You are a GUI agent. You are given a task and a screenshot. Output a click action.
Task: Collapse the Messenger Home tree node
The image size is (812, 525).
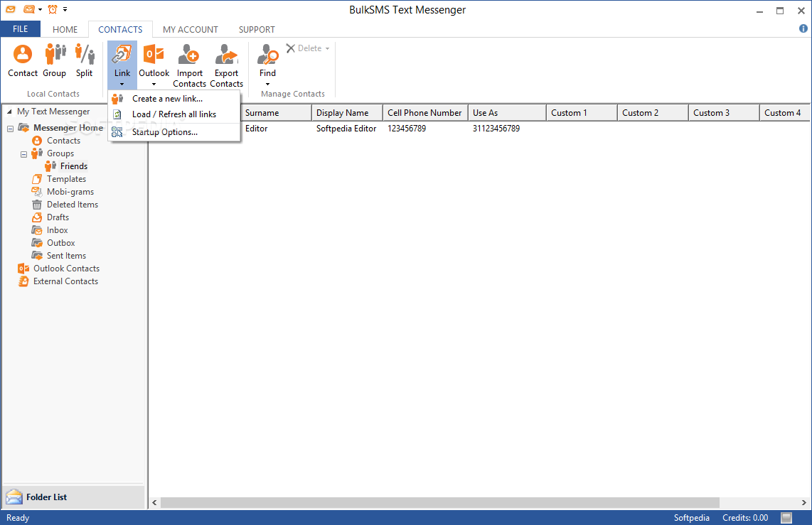coord(11,129)
